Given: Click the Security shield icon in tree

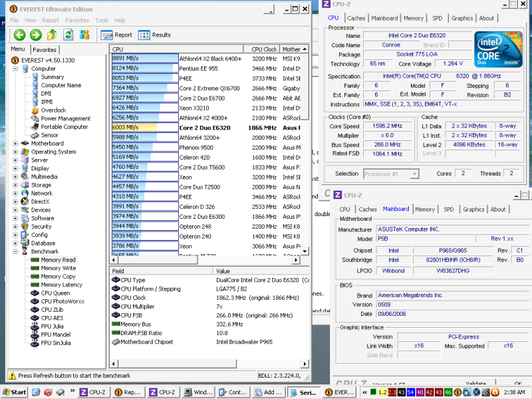Looking at the screenshot, I should pyautogui.click(x=25, y=227).
